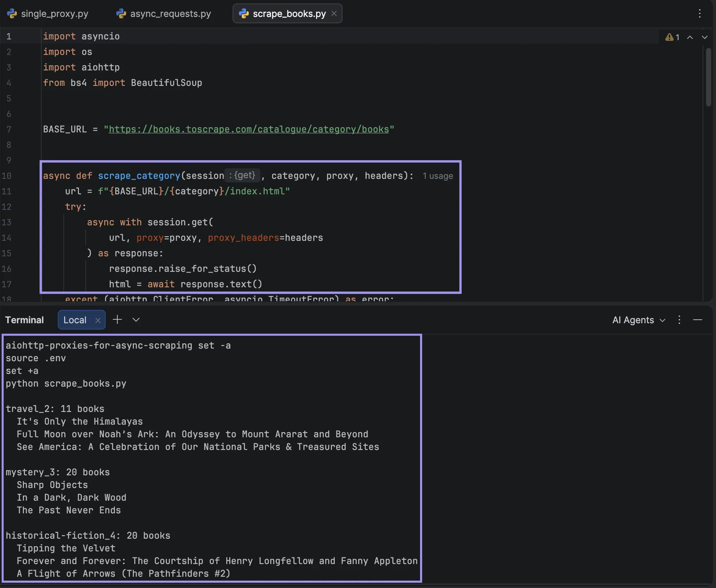Image resolution: width=716 pixels, height=588 pixels.
Task: Hide the terminal panel
Action: click(698, 320)
